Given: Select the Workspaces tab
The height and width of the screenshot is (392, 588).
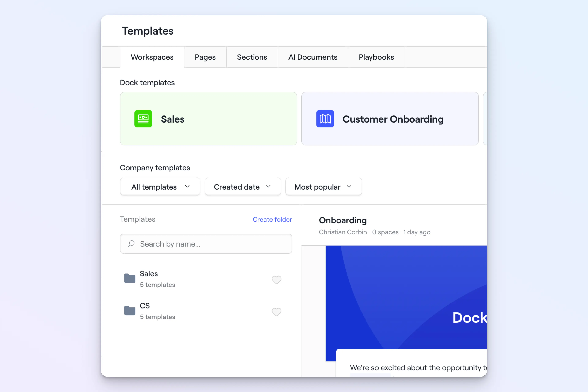Looking at the screenshot, I should pos(152,57).
